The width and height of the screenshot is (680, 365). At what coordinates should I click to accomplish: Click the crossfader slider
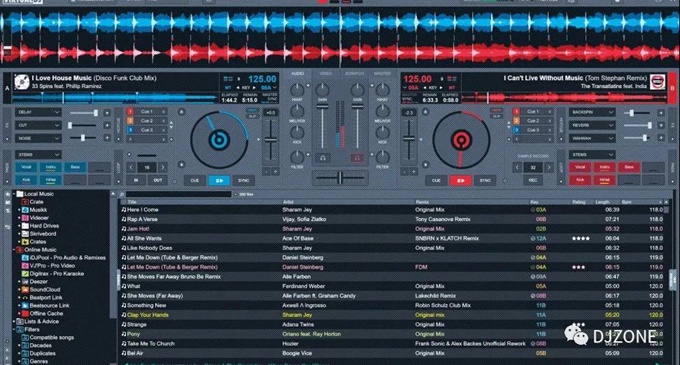pyautogui.click(x=340, y=177)
